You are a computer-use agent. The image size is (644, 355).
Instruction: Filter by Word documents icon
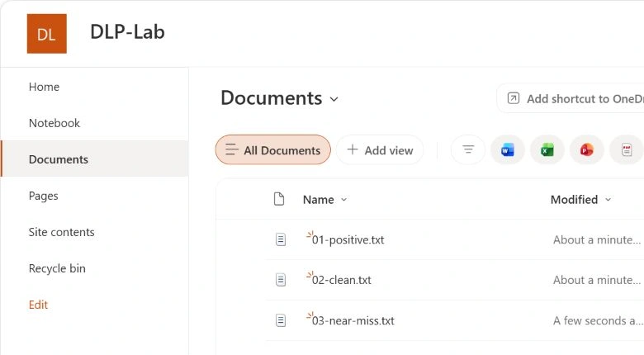(508, 150)
